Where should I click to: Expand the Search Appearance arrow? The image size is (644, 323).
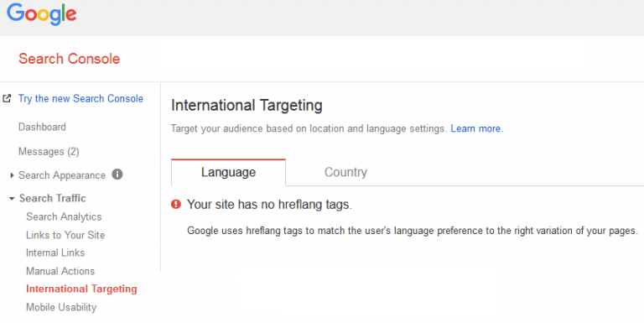pos(12,175)
